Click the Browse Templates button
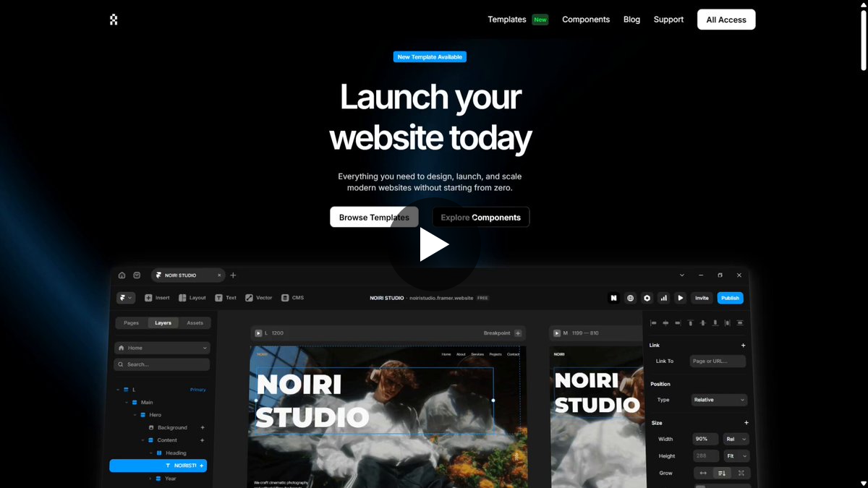The image size is (868, 488). (374, 217)
